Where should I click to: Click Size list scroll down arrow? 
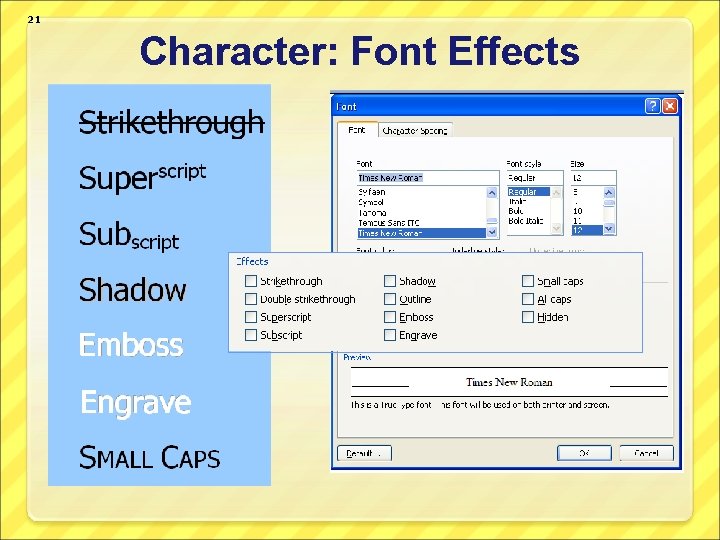pos(609,228)
